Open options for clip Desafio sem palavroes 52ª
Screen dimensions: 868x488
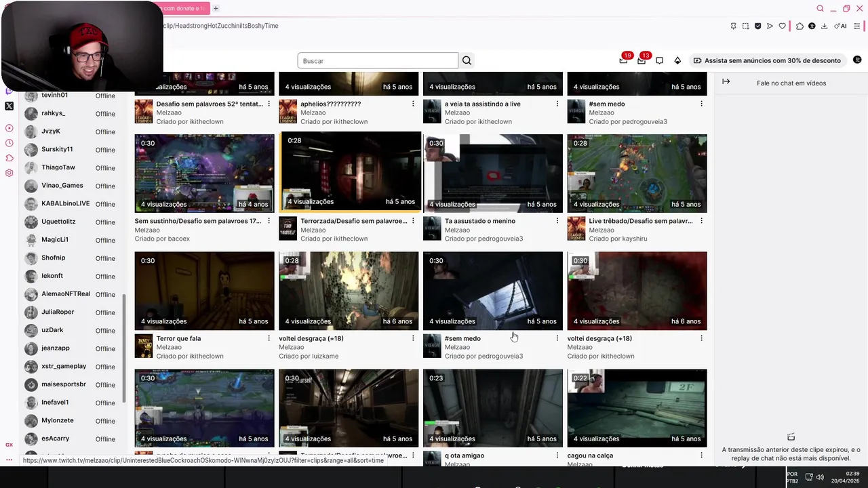[269, 104]
